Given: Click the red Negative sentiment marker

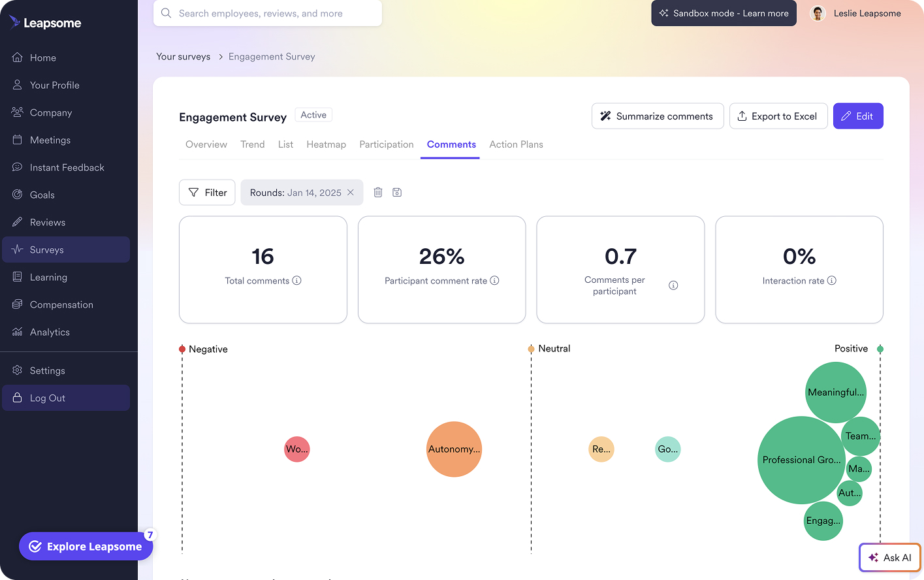Looking at the screenshot, I should tap(183, 349).
